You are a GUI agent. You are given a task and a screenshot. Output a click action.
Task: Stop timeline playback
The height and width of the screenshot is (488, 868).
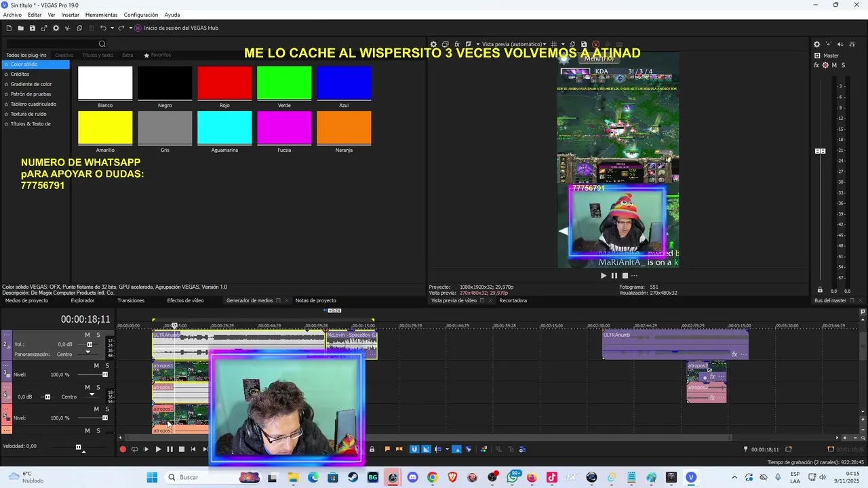pos(181,449)
